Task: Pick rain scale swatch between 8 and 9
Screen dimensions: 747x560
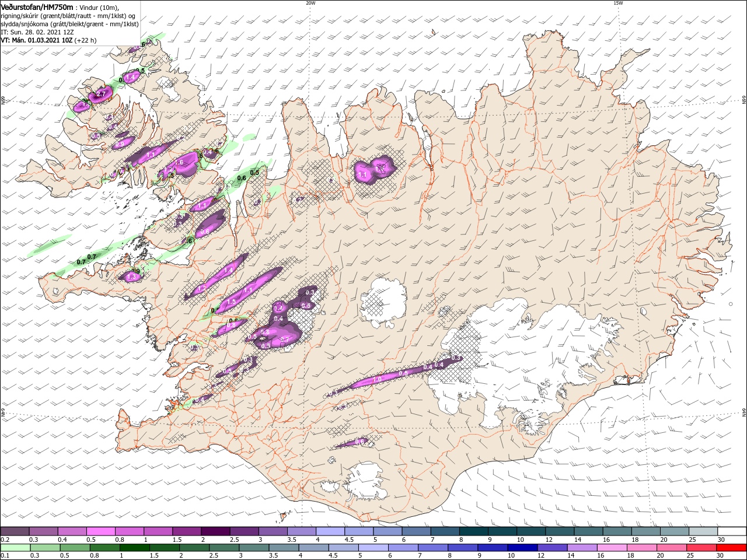Action: (x=463, y=548)
